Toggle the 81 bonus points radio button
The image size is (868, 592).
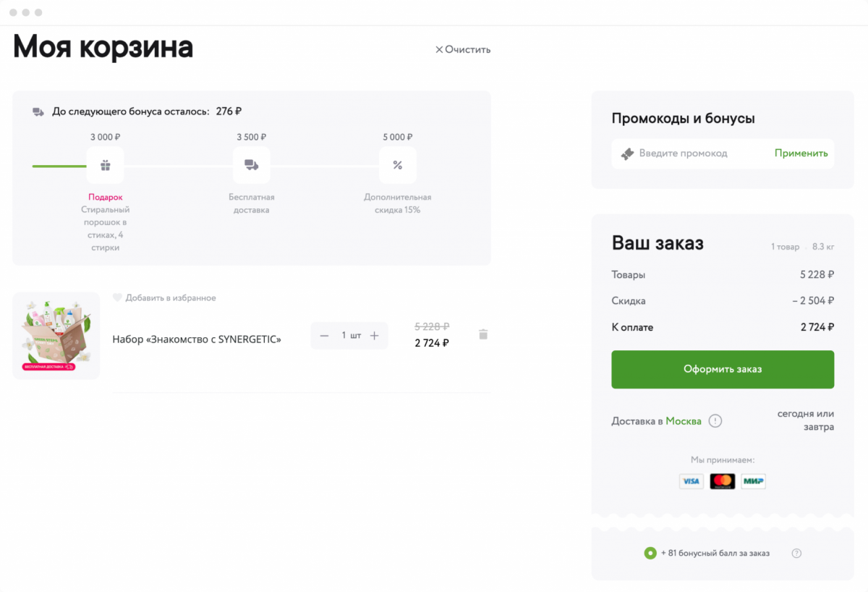650,553
